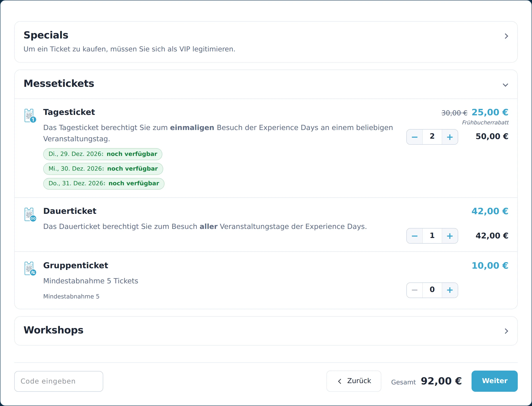The width and height of the screenshot is (532, 406).
Task: Increase Gruppenticket quantity with plus
Action: coord(450,290)
